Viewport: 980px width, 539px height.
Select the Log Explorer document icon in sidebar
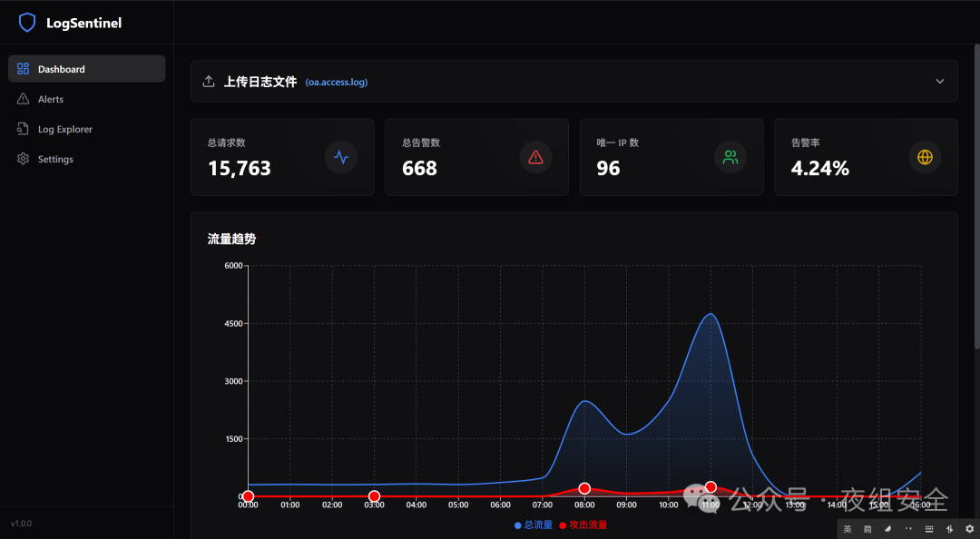pos(23,129)
